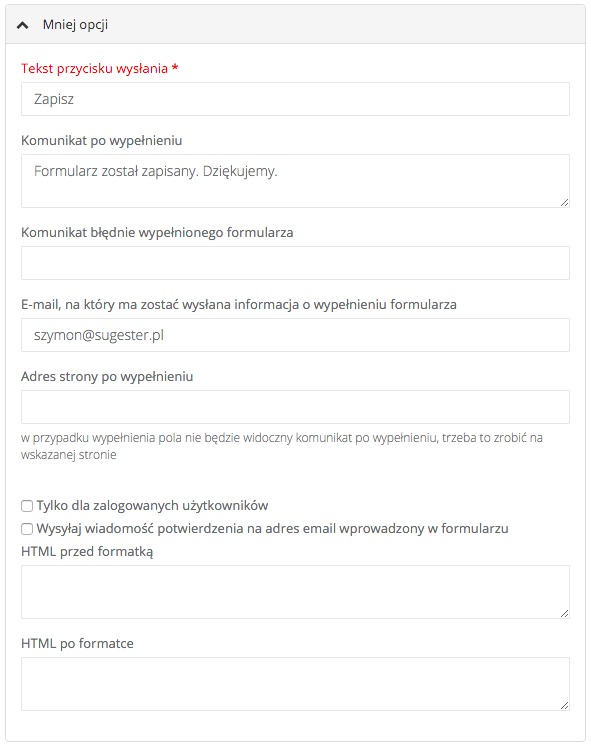Image resolution: width=591 pixels, height=749 pixels.
Task: Tick the "Wysyłaj wiadomość potwierdzenia" checkbox
Action: (27, 529)
